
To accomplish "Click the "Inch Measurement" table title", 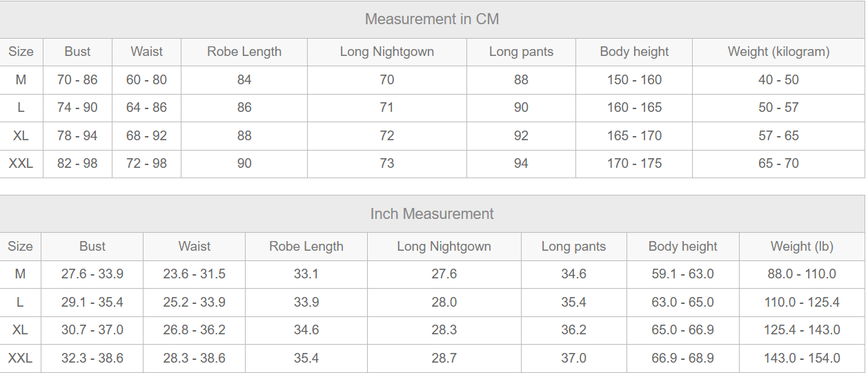I will click(432, 214).
